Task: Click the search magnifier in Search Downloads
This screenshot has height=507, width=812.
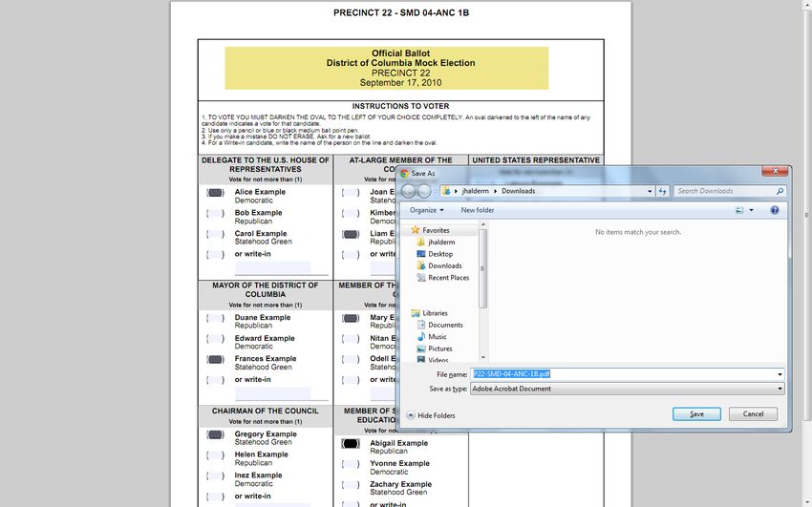Action: point(780,191)
